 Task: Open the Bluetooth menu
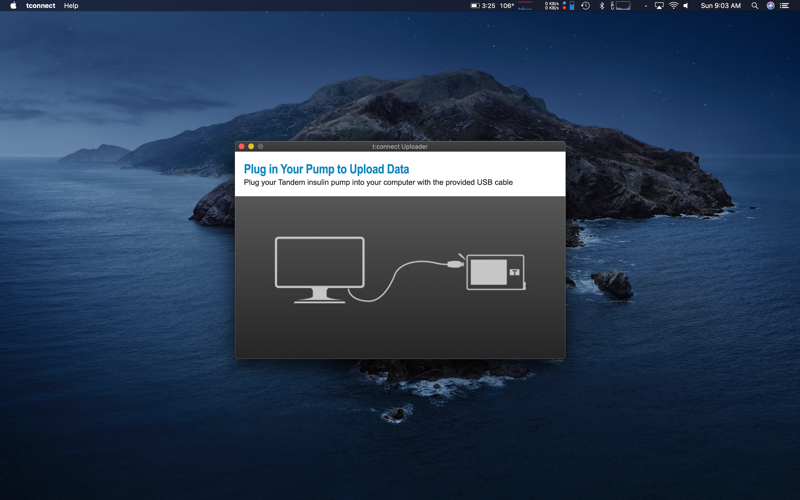point(602,6)
